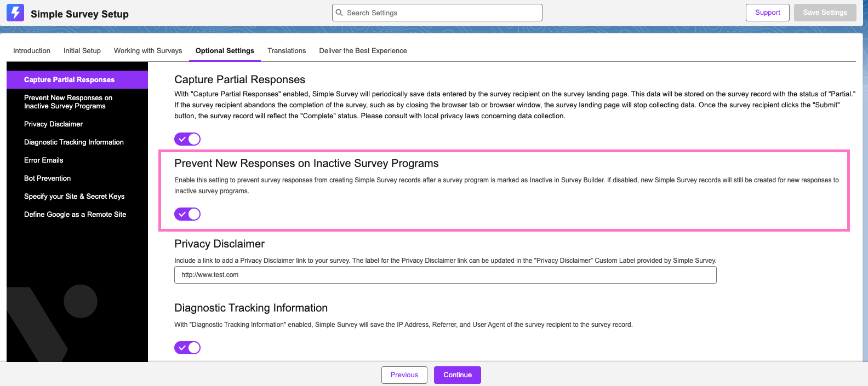View Deliver the Best Experience tab

363,51
